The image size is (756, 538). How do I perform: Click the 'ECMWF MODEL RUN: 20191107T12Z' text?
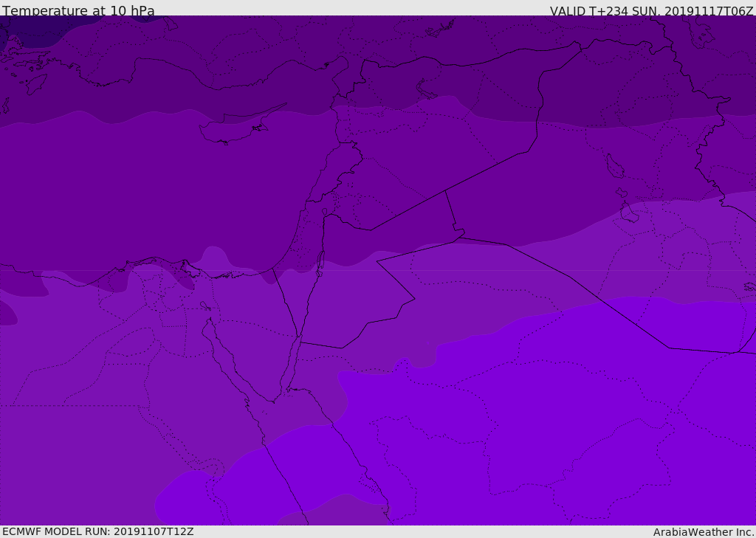coord(98,531)
